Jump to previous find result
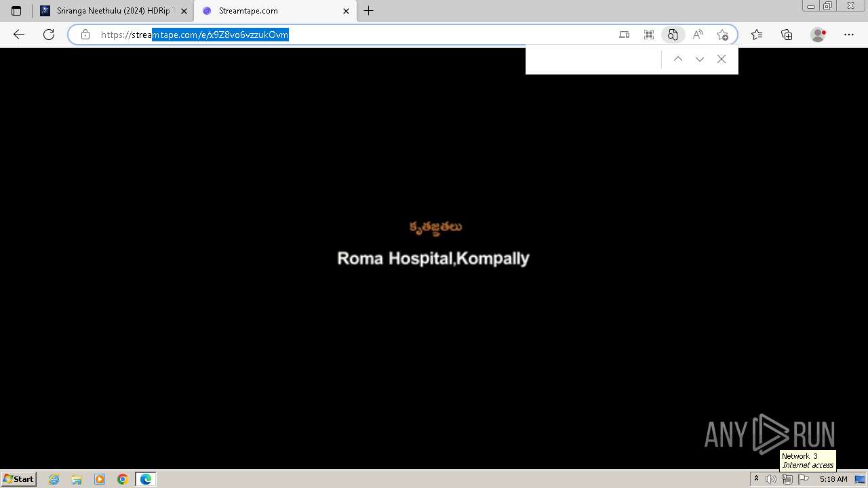The height and width of the screenshot is (488, 868). tap(678, 59)
